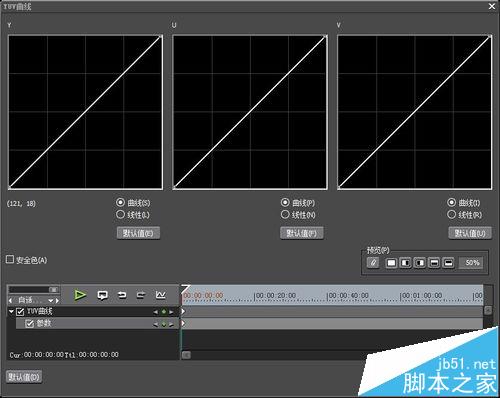Reset U curve with default button below it
500x398 pixels.
(302, 233)
